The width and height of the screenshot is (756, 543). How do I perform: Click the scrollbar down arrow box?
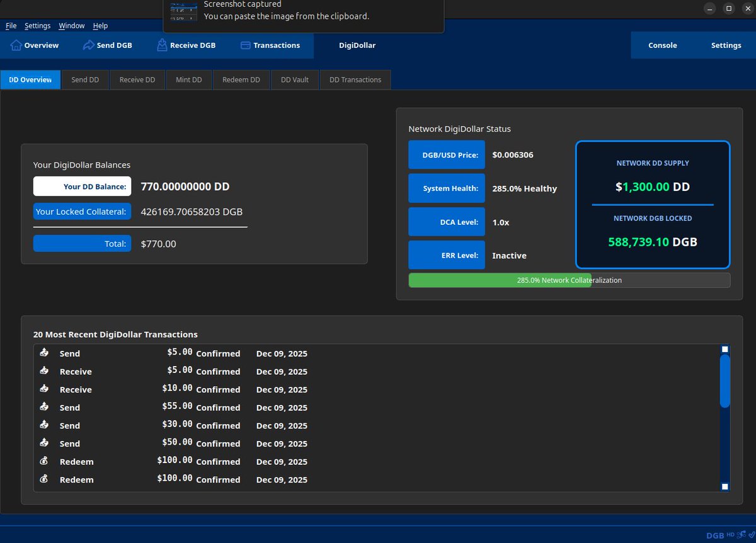point(725,486)
